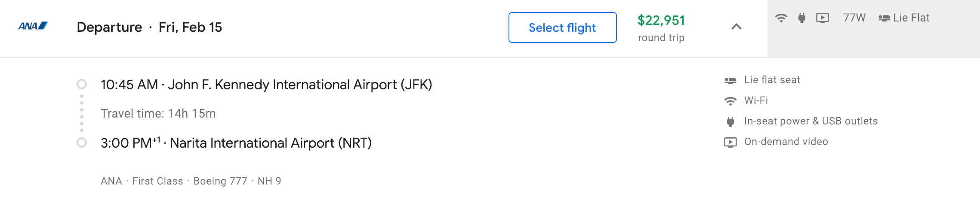Image resolution: width=980 pixels, height=200 pixels.
Task: Click the power plug icon in the gray header panel
Action: (x=801, y=18)
